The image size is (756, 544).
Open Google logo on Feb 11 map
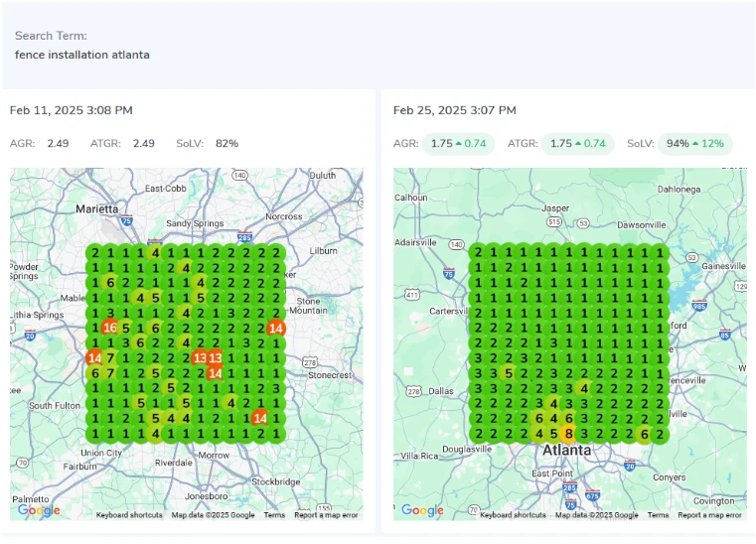click(39, 510)
